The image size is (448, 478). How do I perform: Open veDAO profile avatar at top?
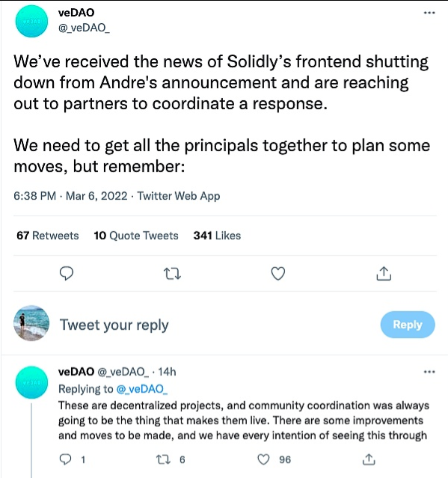31,22
